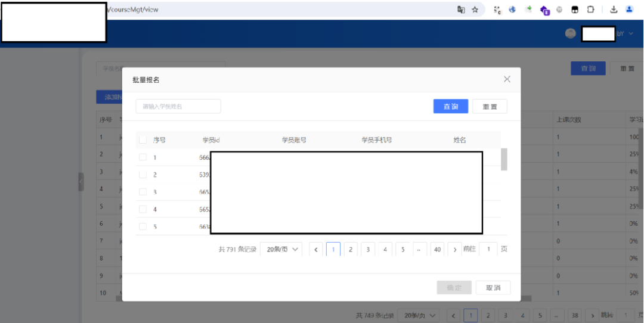644x323 pixels.
Task: Tick the checkbox for row 1
Action: point(143,157)
